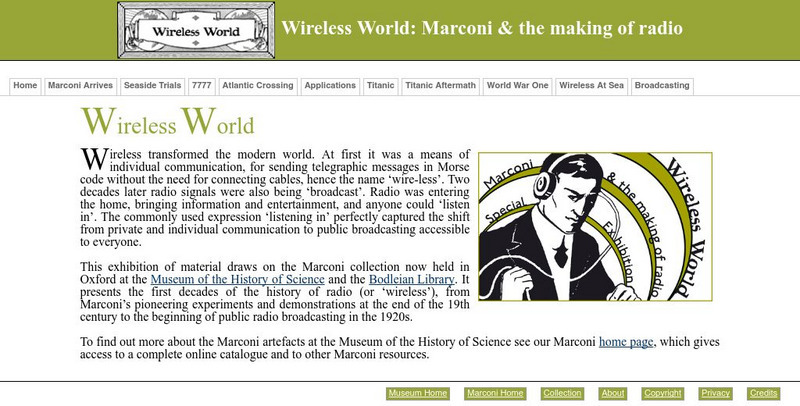This screenshot has width=800, height=406.
Task: Open the Bodleian Library link
Action: (411, 280)
